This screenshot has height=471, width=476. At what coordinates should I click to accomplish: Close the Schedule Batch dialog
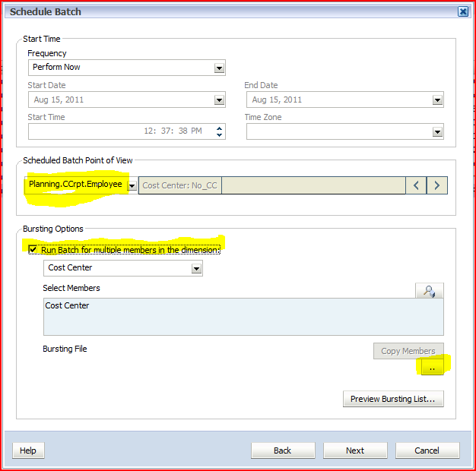(x=463, y=12)
